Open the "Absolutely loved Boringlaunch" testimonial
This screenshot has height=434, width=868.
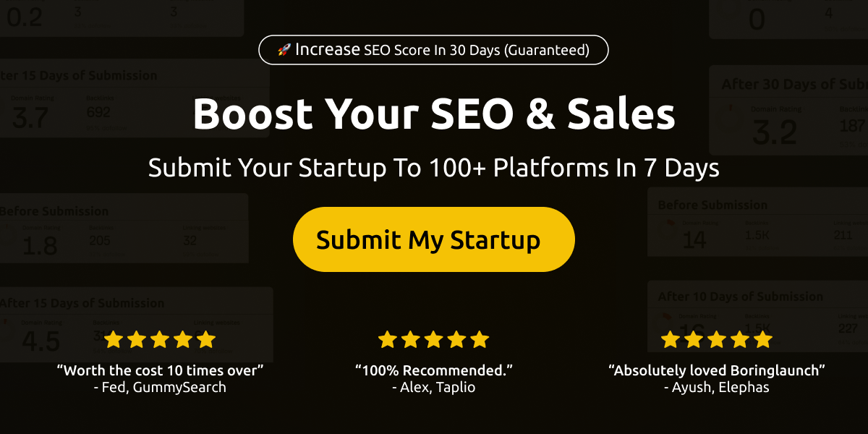[x=717, y=370]
